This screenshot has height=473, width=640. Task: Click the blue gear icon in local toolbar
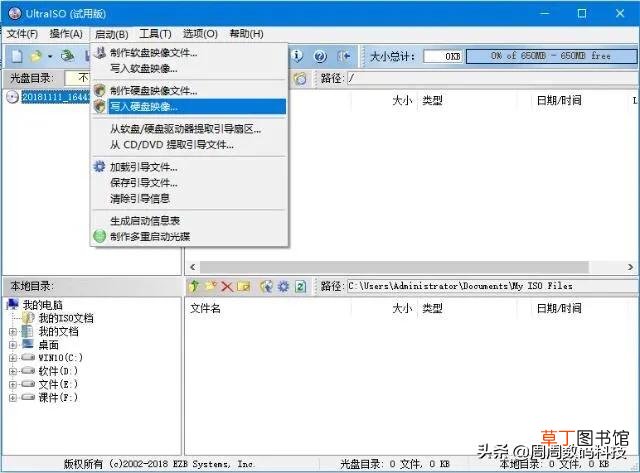[283, 286]
